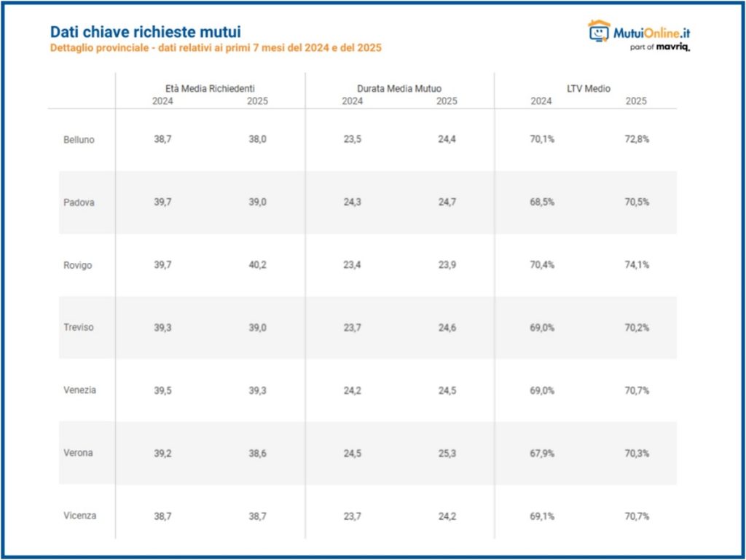Select the Vicenza row label
Viewport: 746px width, 560px height.
[x=79, y=516]
